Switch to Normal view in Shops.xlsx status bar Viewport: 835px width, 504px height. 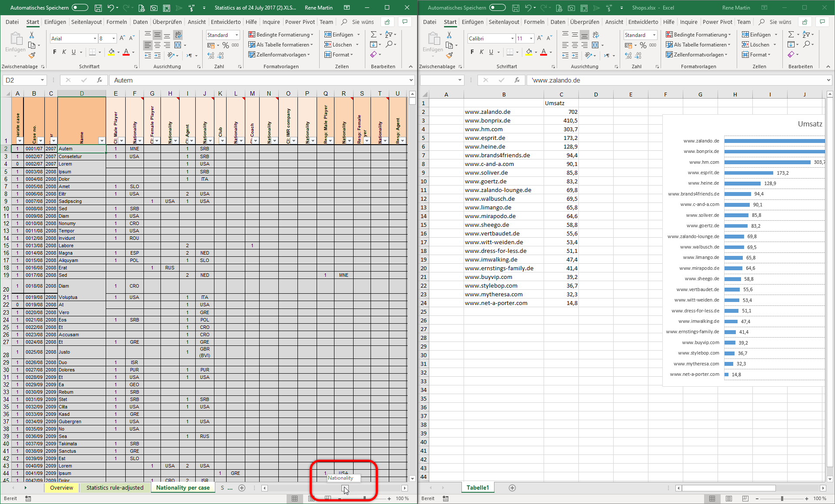pos(712,498)
